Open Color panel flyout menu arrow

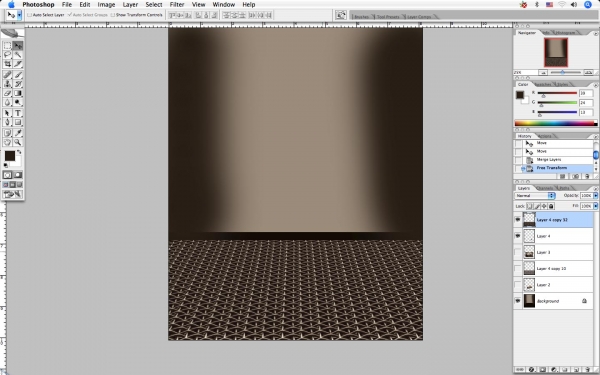coord(595,85)
